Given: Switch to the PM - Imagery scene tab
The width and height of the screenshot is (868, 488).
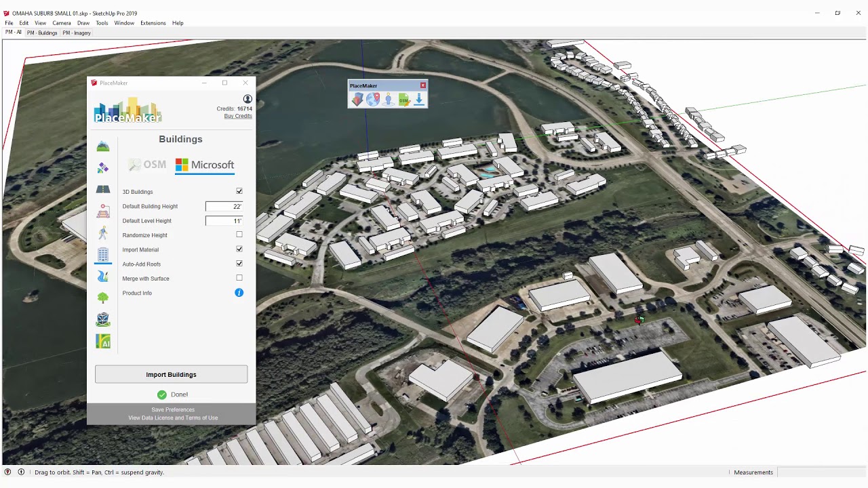Looking at the screenshot, I should [x=77, y=33].
